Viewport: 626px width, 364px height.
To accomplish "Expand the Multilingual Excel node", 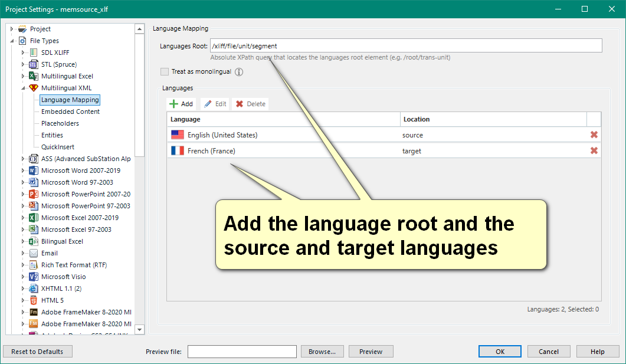I will (x=23, y=76).
